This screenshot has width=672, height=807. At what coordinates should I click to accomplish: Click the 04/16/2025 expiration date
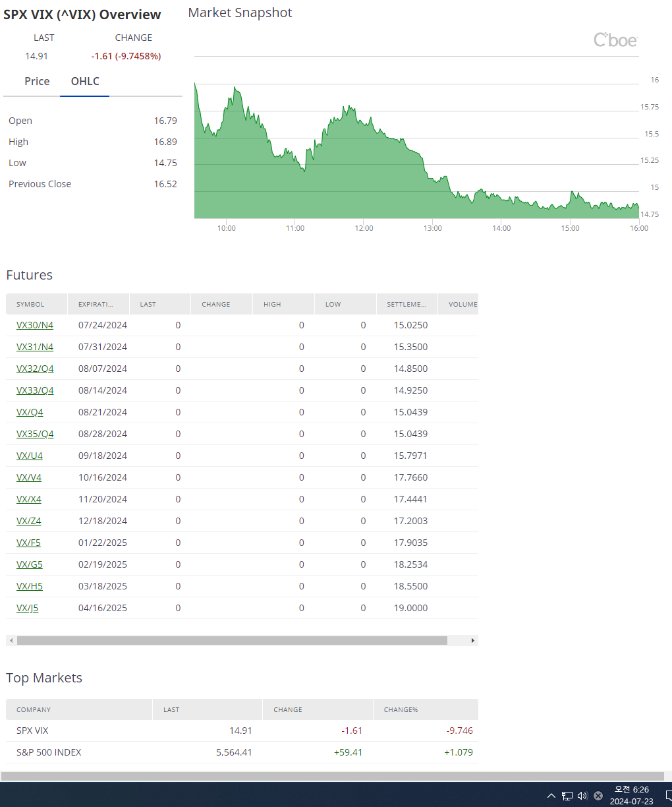(x=103, y=608)
